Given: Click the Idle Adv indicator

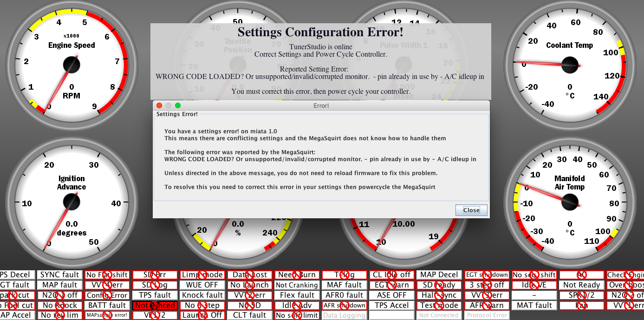Looking at the screenshot, I should tap(297, 305).
